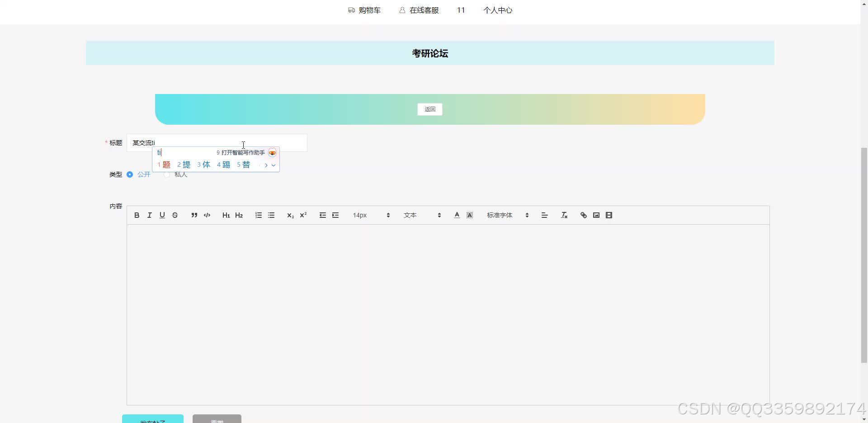Screen dimensions: 868x423
Task: Click the 发布帖子 publish button
Action: pyautogui.click(x=153, y=419)
